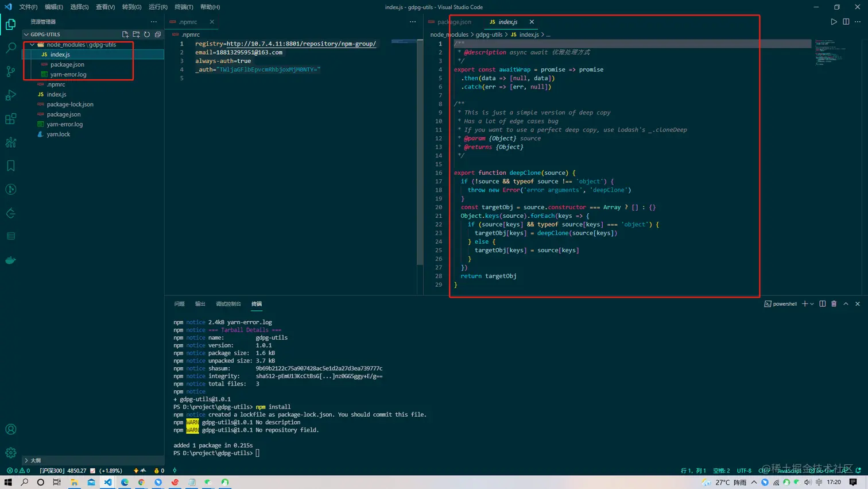Click 行 1, 列 1 cursor position
This screenshot has height=489, width=868.
click(x=693, y=471)
